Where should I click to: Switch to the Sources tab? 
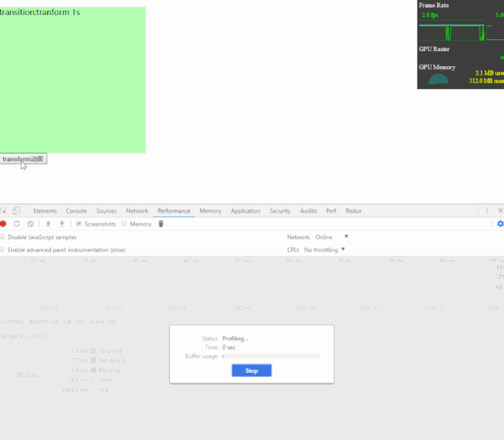(x=106, y=211)
